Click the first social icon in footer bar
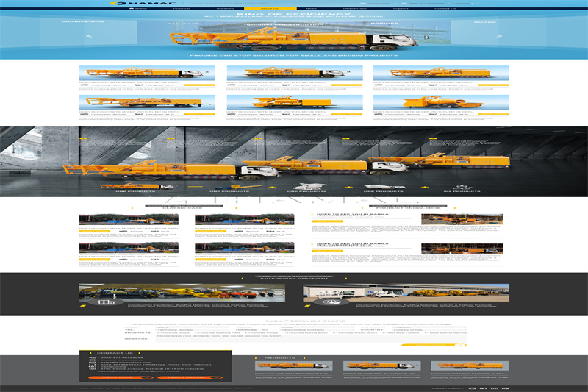Image resolution: width=588 pixels, height=392 pixels. tap(471, 387)
